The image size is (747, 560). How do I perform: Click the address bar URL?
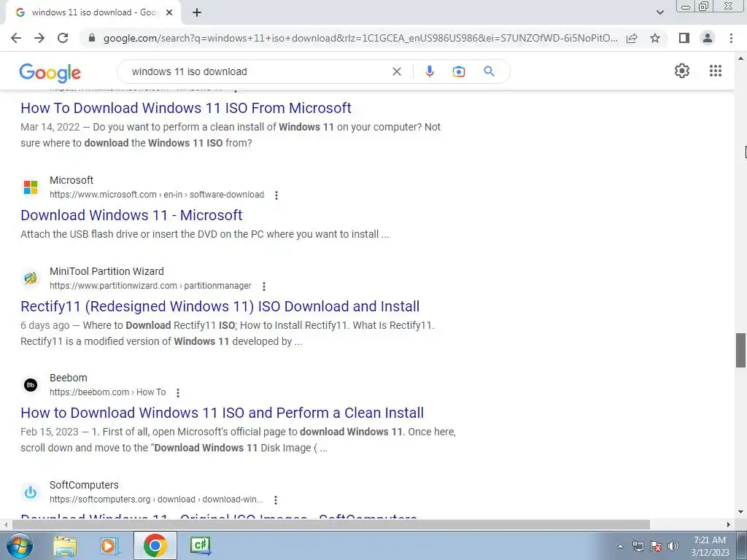(x=360, y=38)
